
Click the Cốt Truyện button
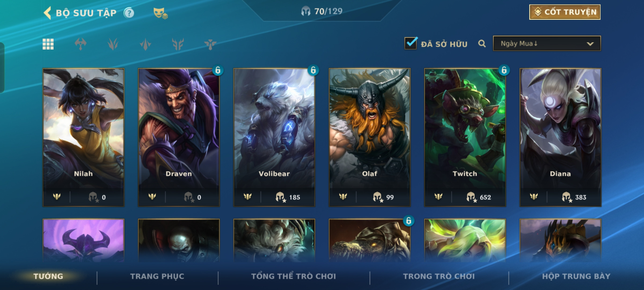pos(565,12)
